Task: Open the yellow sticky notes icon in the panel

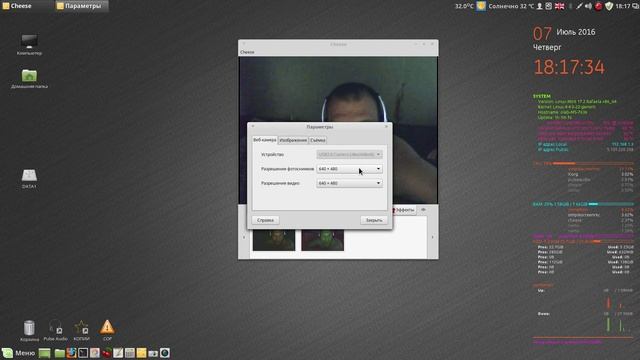Action: tap(141, 353)
